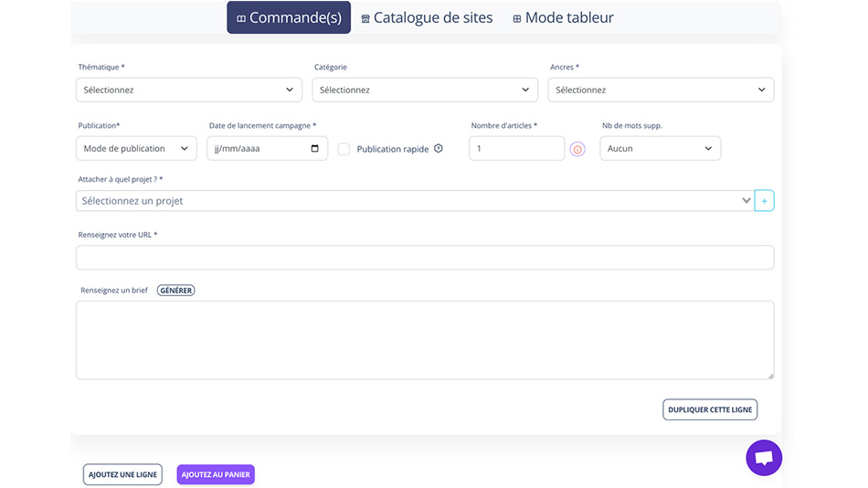
Task: Expand the Catégorie dropdown
Action: click(x=425, y=90)
